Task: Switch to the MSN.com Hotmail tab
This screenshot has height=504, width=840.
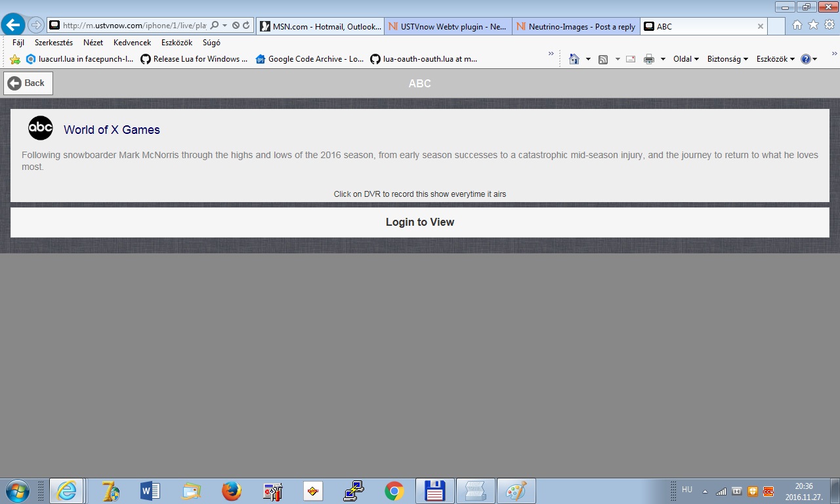Action: [x=320, y=27]
